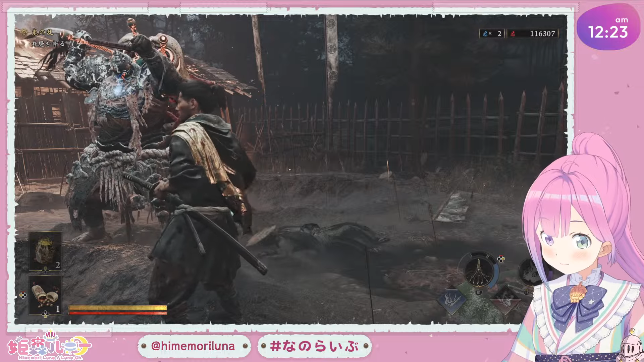Click the 姫森ルーナ channel logo
This screenshot has height=362, width=644.
click(x=50, y=346)
